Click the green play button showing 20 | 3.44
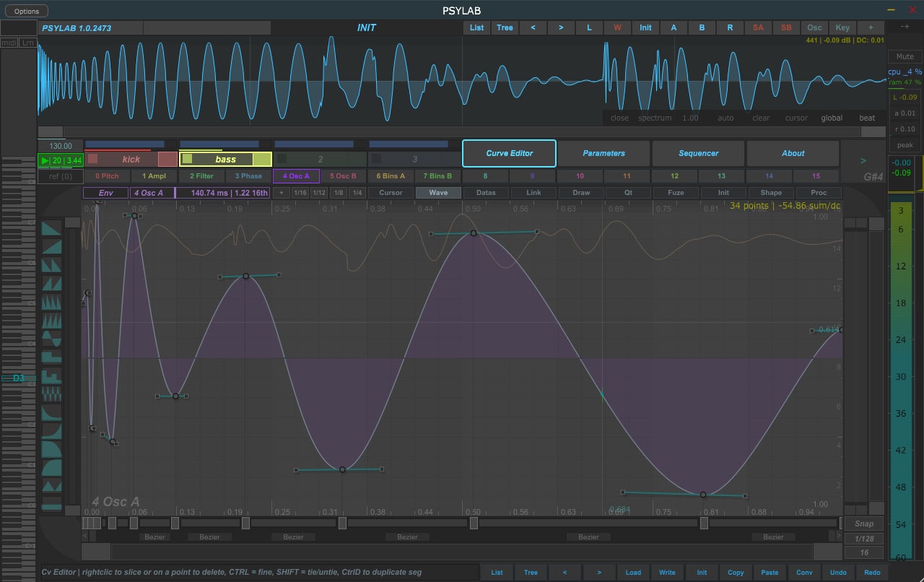 click(x=60, y=160)
